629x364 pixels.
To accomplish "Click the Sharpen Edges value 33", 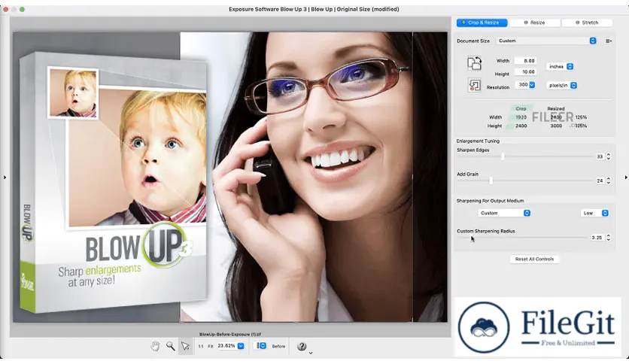I will [x=600, y=156].
